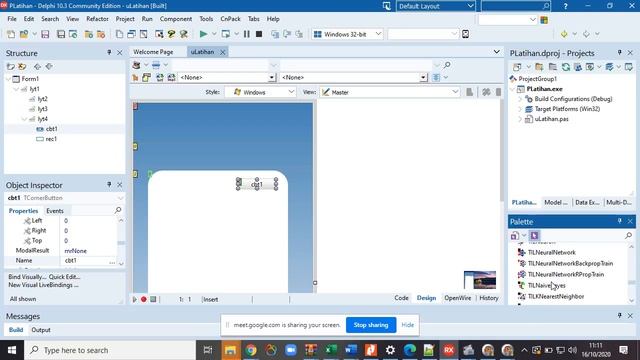Switch to the Code view tab
The height and width of the screenshot is (360, 640).
pyautogui.click(x=401, y=298)
